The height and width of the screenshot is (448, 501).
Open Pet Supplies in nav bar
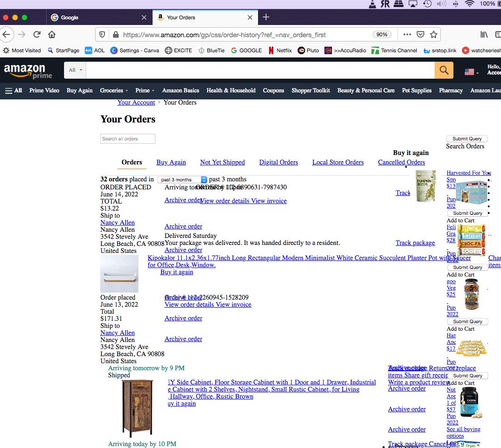pyautogui.click(x=417, y=90)
